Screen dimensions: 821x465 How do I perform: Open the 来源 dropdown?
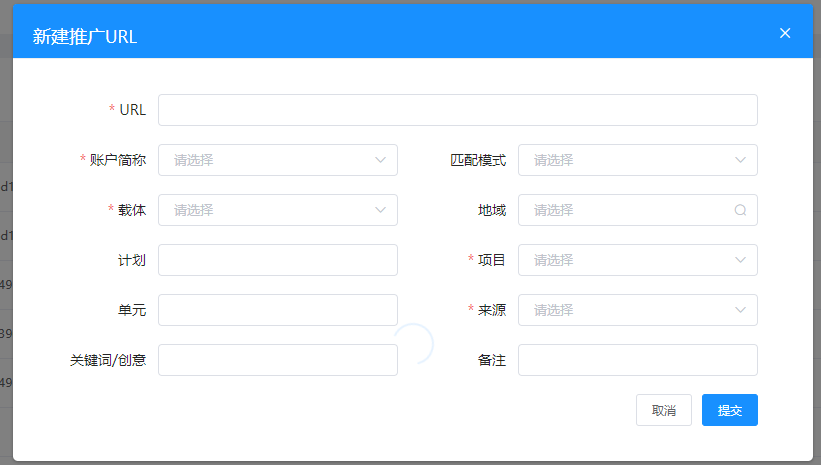coord(638,310)
